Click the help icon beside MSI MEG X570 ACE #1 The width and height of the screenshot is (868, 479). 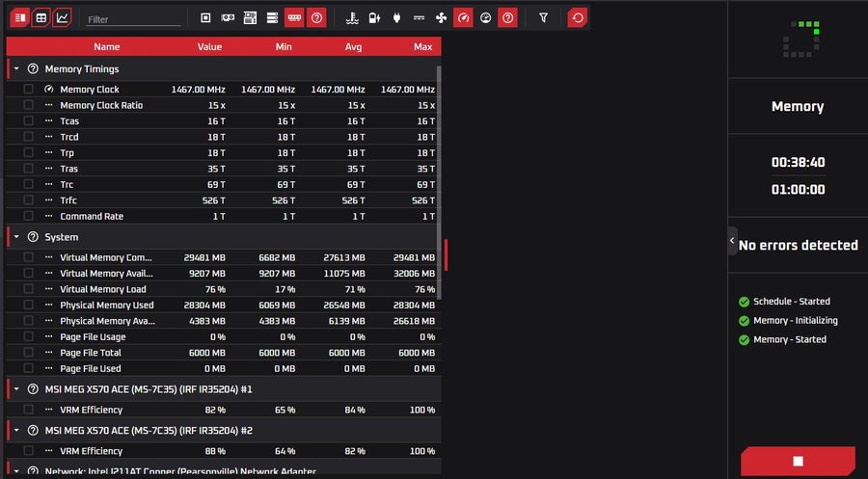pyautogui.click(x=33, y=389)
